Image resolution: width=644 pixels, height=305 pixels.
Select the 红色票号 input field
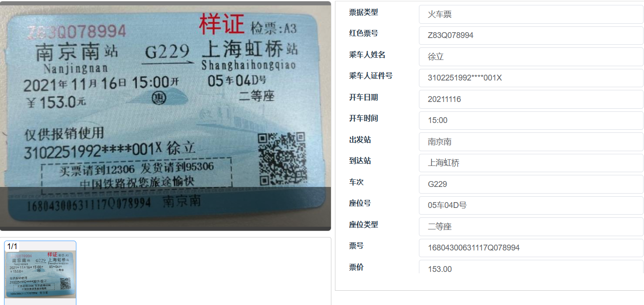point(531,35)
